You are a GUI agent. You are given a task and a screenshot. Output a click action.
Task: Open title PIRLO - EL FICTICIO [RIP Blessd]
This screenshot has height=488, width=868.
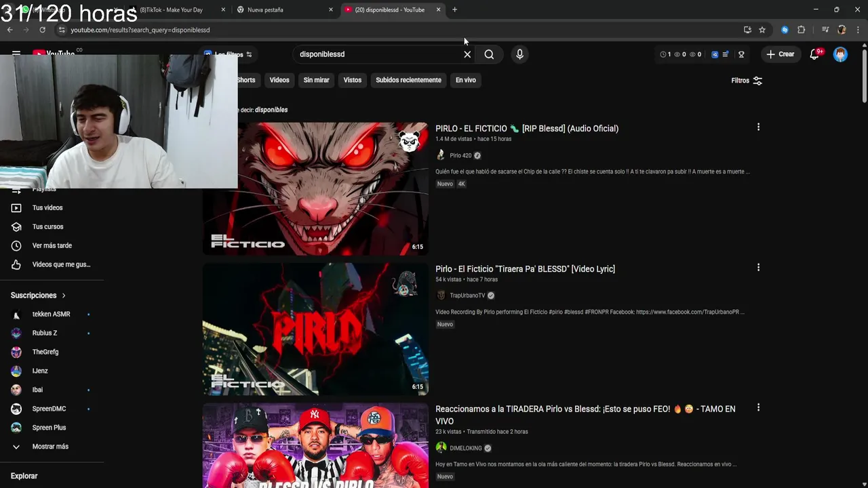pos(527,128)
